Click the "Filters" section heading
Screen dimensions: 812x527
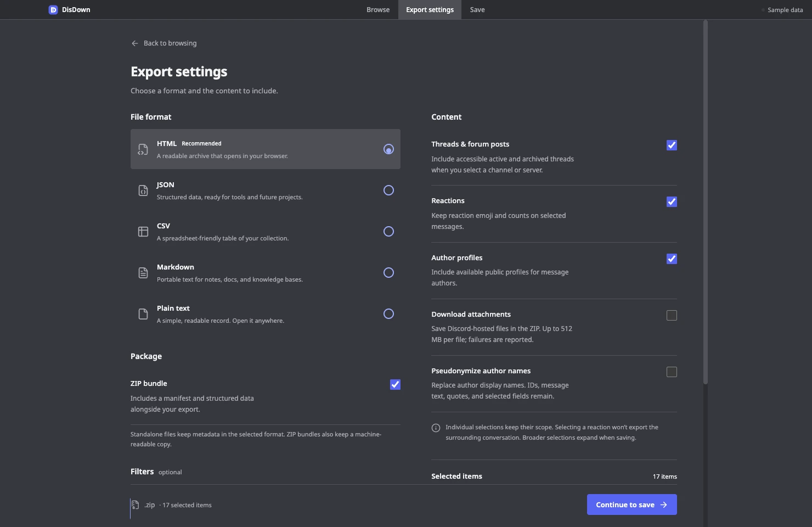point(142,472)
